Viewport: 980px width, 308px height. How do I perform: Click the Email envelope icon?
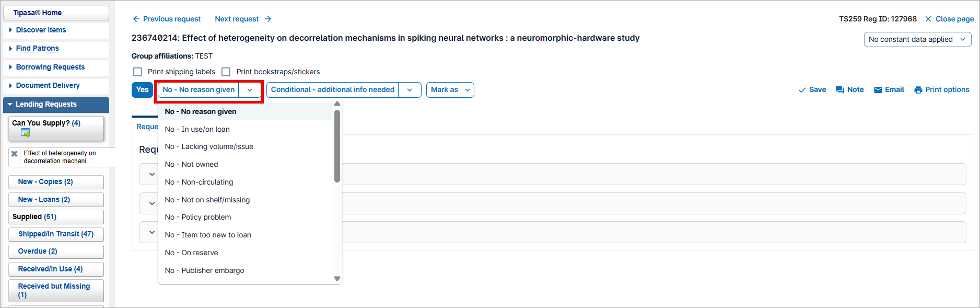(878, 90)
